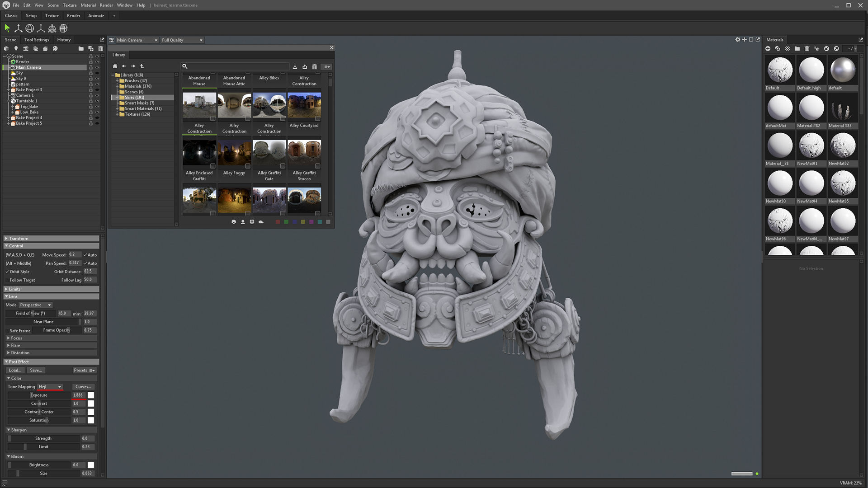Delete selected material trash icon

807,49
